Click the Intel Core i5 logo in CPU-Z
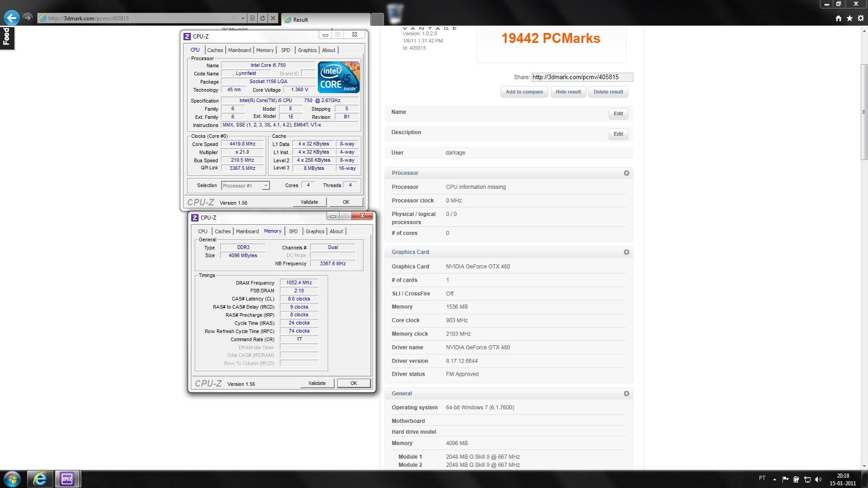The height and width of the screenshot is (488, 868). [339, 77]
